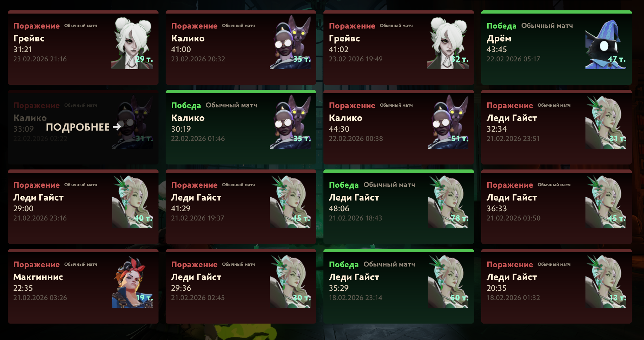This screenshot has height=340, width=644.
Task: Click the Леди Гайст portrait in the 20:35 match
Action: tap(606, 281)
